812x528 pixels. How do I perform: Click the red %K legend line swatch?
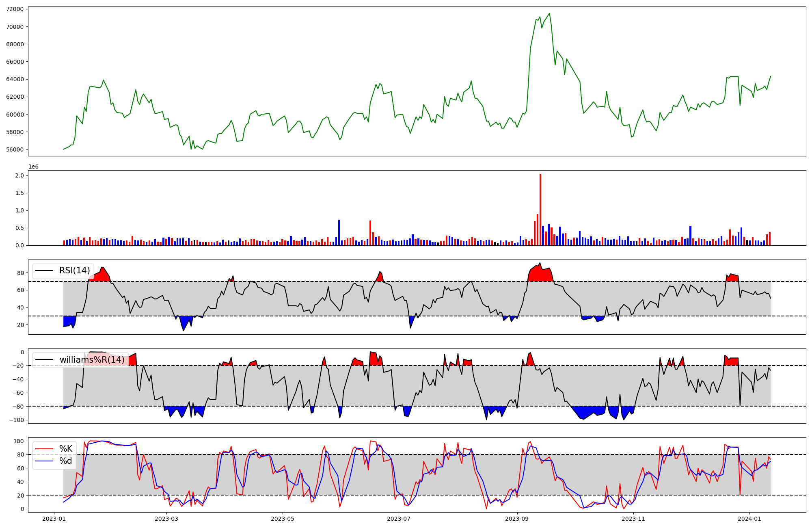44,449
